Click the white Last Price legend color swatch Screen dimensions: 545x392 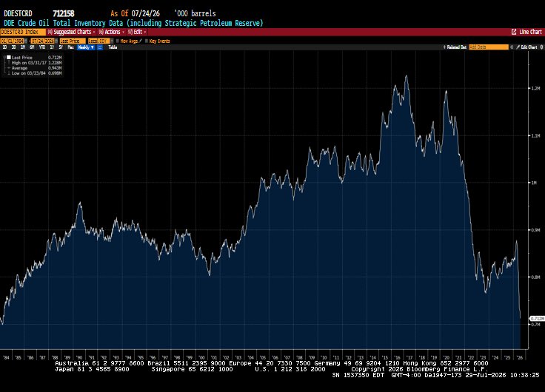coord(9,57)
